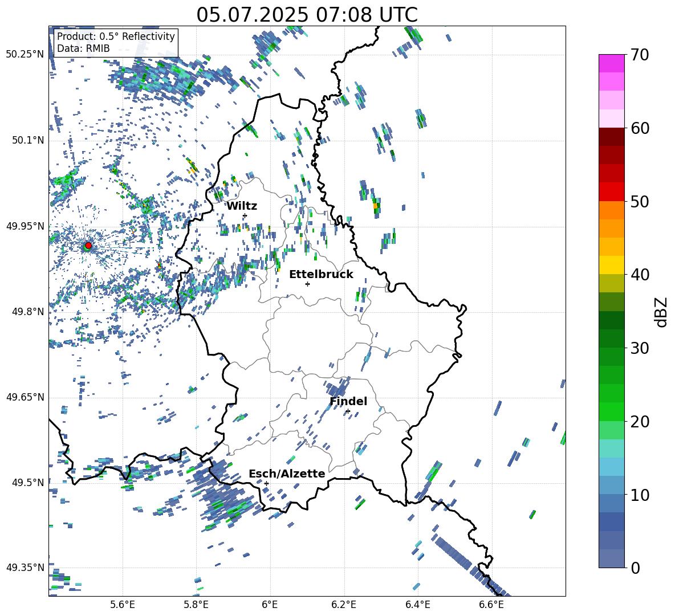Image resolution: width=675 pixels, height=616 pixels.
Task: Click the Findel station cross marker
Action: click(x=348, y=411)
